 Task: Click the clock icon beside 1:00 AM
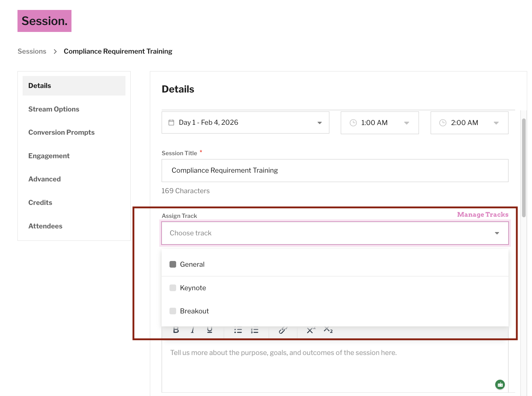pos(353,123)
